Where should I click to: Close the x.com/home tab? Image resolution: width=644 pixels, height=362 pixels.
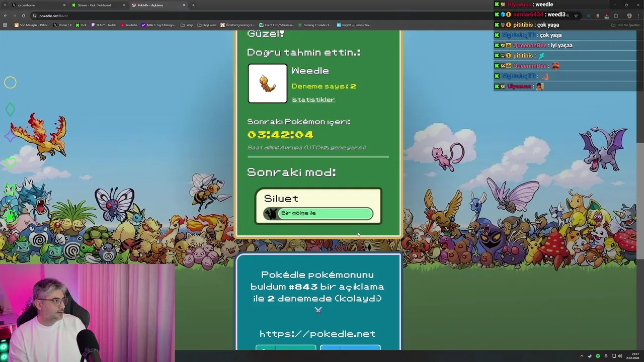tap(64, 5)
